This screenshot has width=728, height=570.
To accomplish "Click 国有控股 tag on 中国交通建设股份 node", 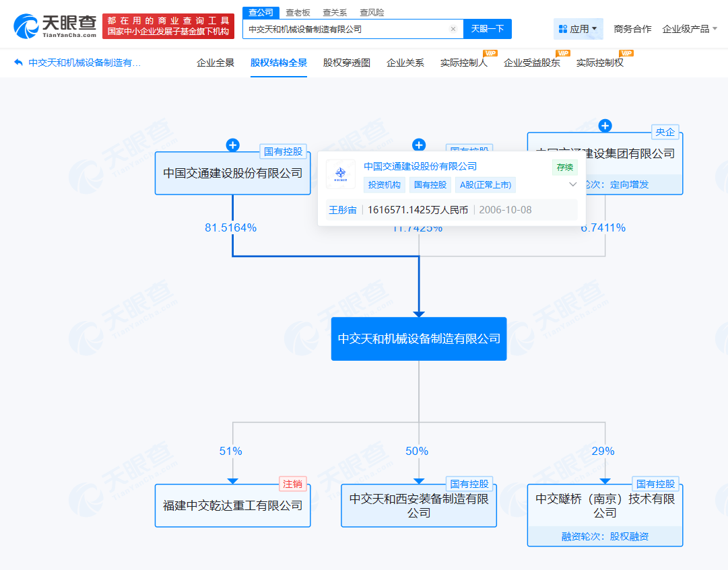I will (x=284, y=151).
